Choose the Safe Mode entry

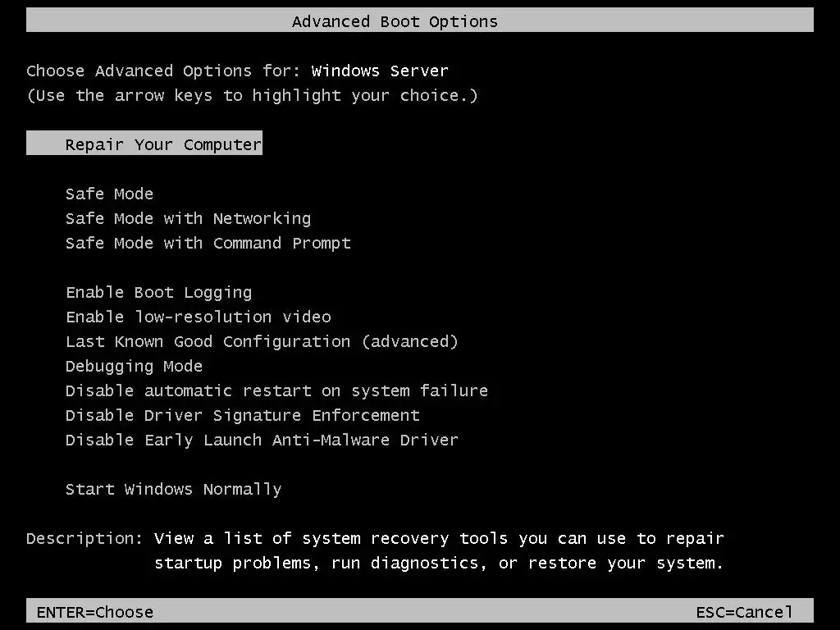(x=109, y=194)
